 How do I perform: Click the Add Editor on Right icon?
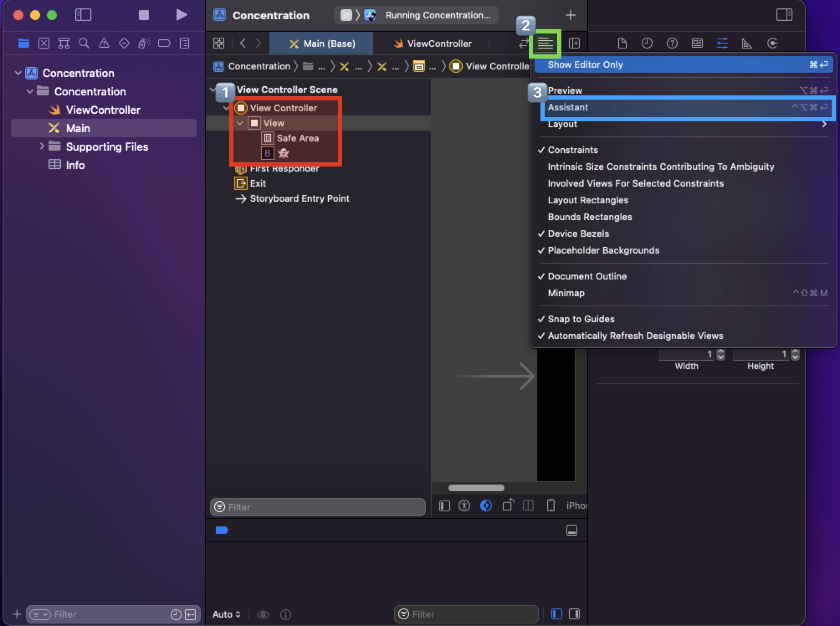(574, 43)
